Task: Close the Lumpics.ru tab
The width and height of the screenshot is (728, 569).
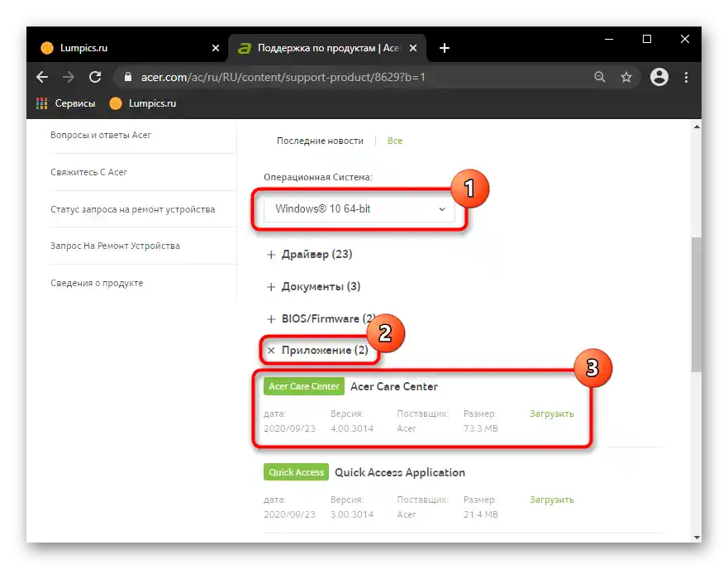Action: point(216,48)
